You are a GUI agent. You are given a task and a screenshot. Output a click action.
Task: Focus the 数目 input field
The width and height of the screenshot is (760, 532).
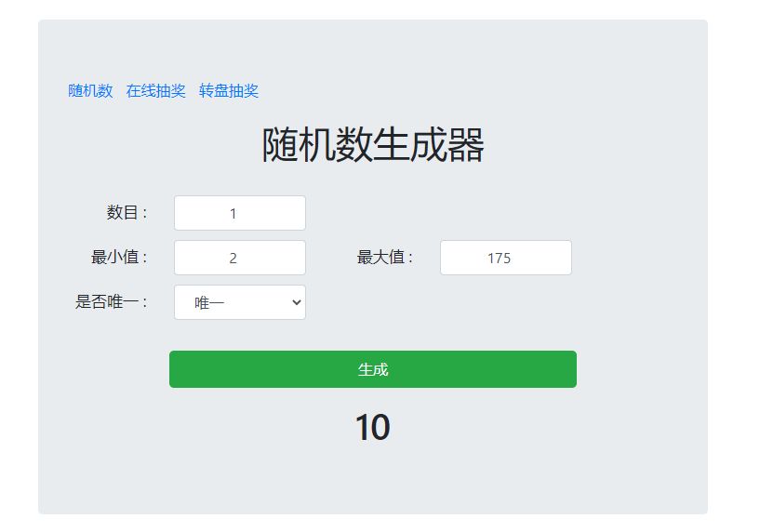tap(240, 213)
